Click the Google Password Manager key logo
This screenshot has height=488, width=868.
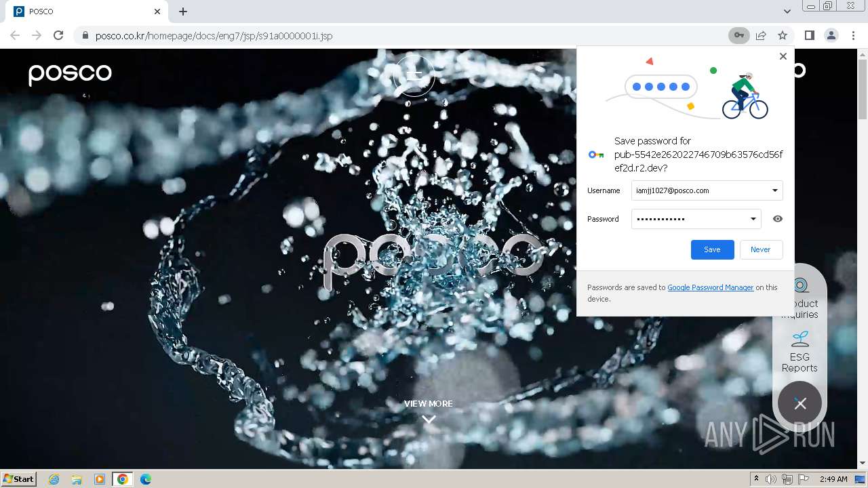click(x=595, y=155)
